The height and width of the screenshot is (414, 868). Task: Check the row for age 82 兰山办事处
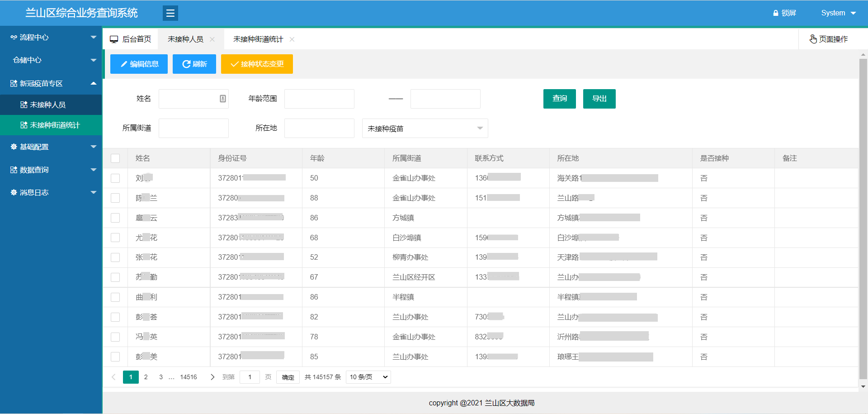[x=115, y=317]
